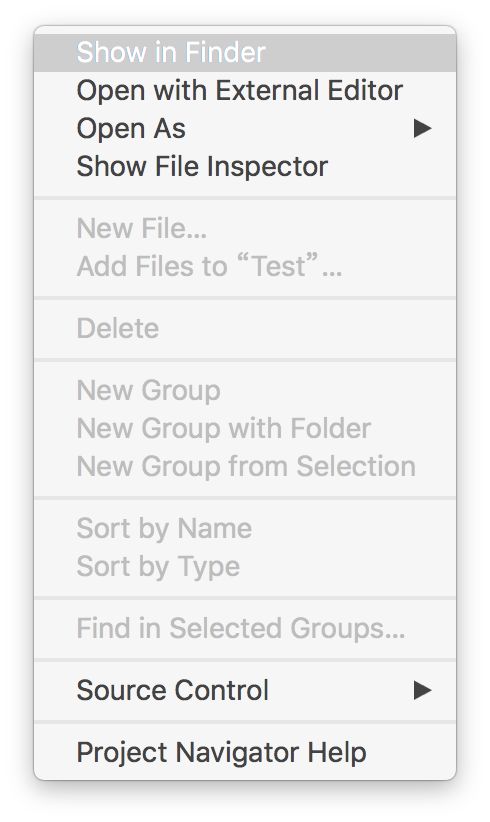Select New Group with Folder

245,428
